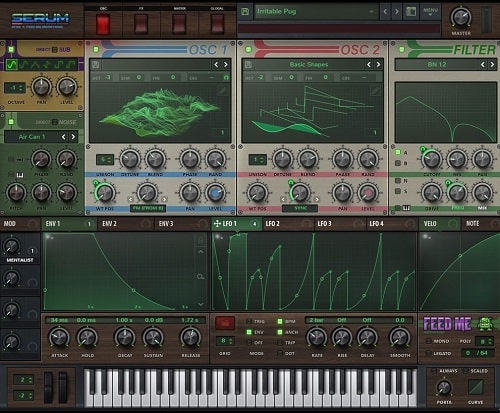This screenshot has height=413, width=500.
Task: Save the preset with the disk icon
Action: [x=245, y=12]
